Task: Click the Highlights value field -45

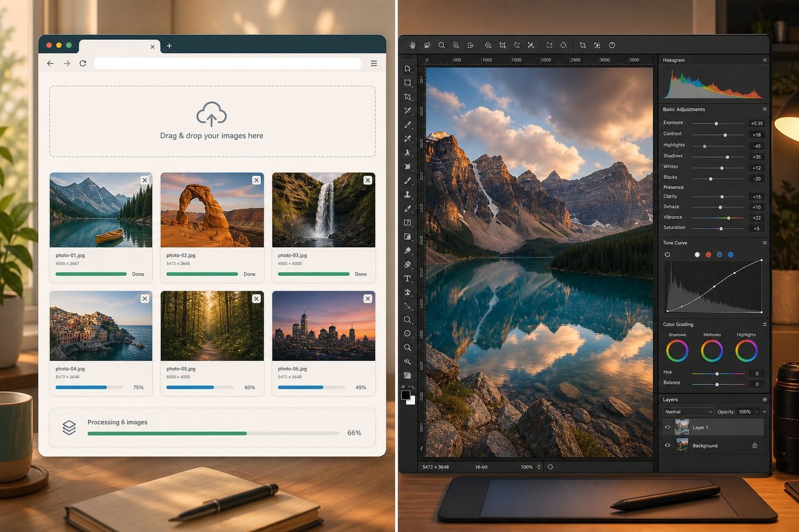Action: [757, 146]
